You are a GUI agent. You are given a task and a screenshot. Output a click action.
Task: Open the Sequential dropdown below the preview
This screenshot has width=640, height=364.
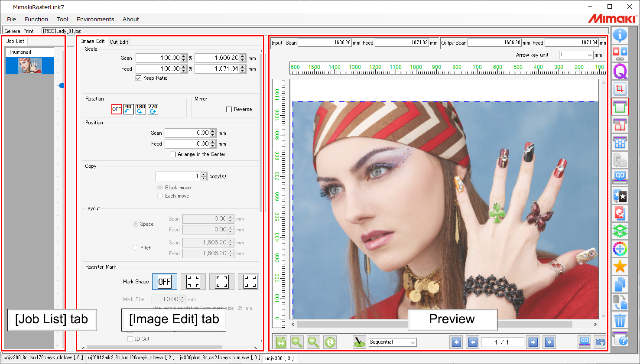click(x=392, y=342)
